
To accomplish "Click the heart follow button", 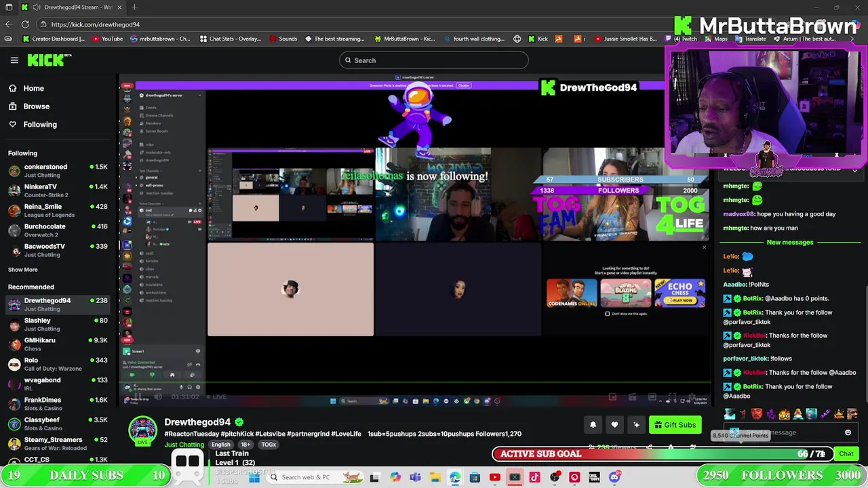I will click(614, 425).
